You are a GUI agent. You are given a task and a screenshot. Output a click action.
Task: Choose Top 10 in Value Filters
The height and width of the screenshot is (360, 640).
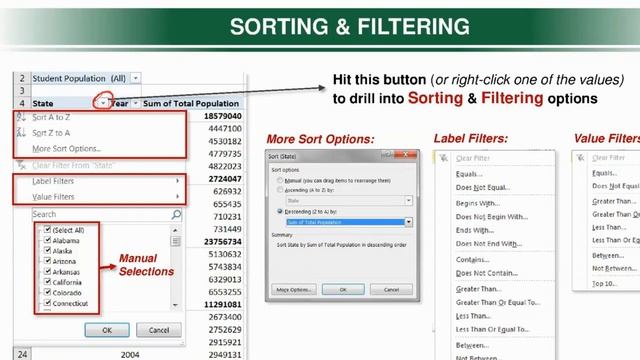[604, 283]
